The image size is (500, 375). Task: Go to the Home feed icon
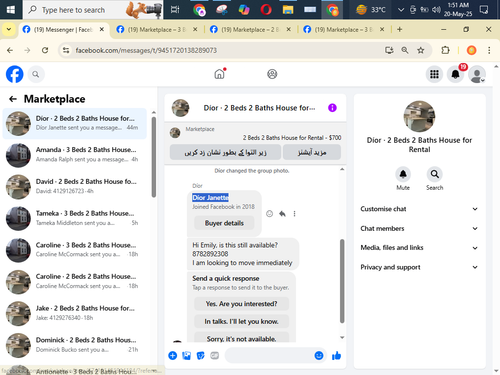coord(219,74)
